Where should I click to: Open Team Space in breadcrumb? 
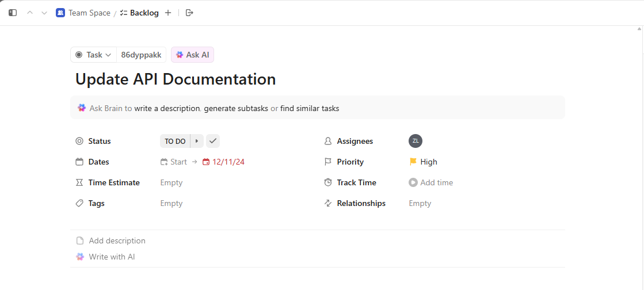click(89, 13)
